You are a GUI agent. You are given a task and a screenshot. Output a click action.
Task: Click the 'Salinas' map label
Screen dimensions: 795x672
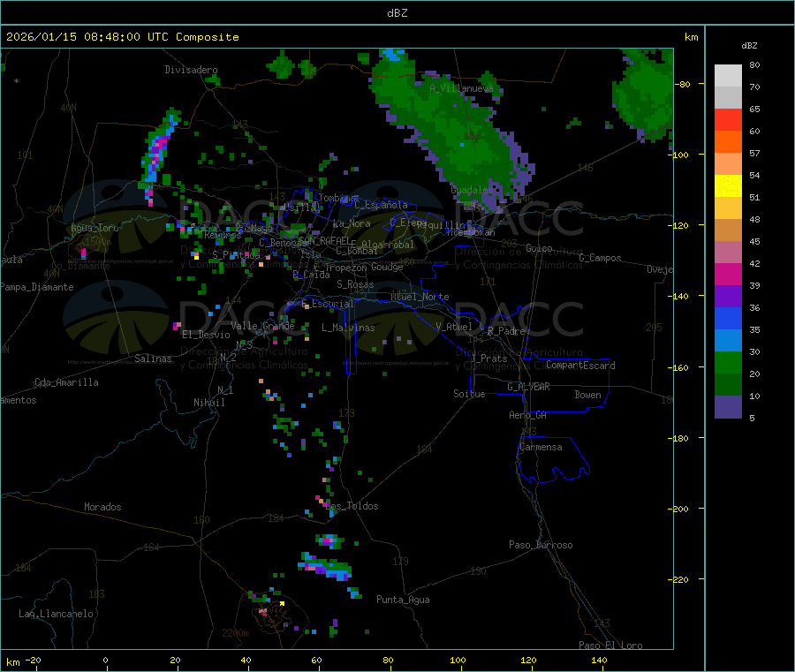click(153, 359)
